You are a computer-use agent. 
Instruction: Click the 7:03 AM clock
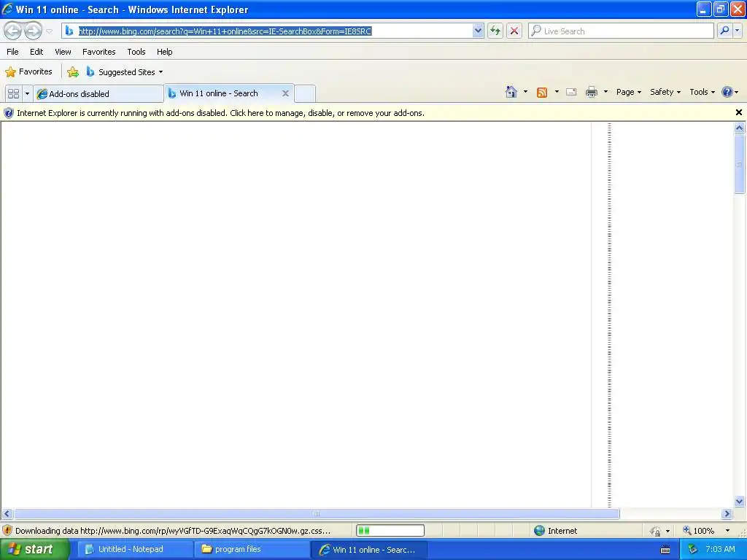pos(720,549)
